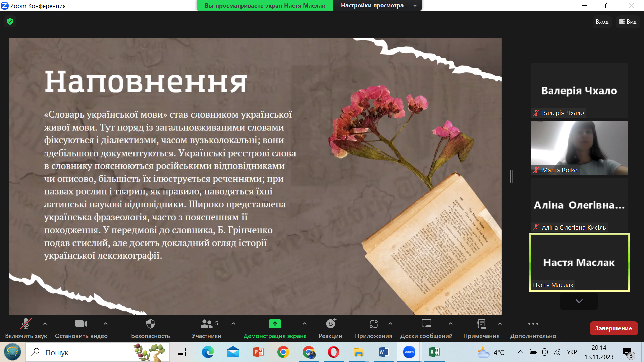This screenshot has width=644, height=362.
Task: Open Настройки просмотра dropdown
Action: coord(377,6)
